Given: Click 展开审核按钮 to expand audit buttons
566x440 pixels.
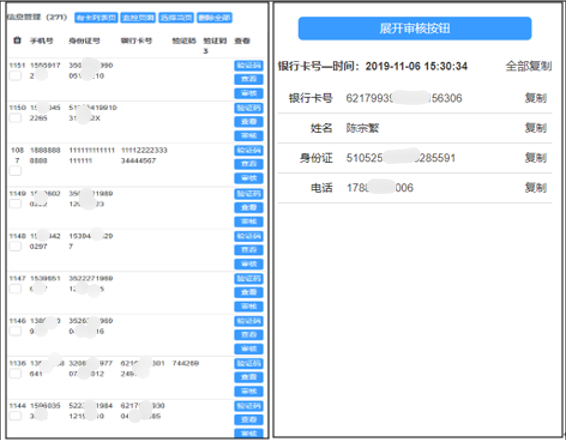Looking at the screenshot, I should point(414,28).
